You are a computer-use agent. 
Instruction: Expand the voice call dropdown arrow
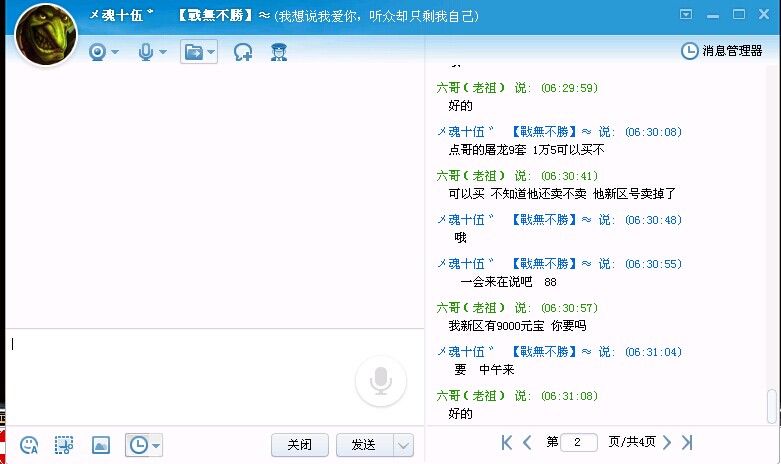point(163,52)
